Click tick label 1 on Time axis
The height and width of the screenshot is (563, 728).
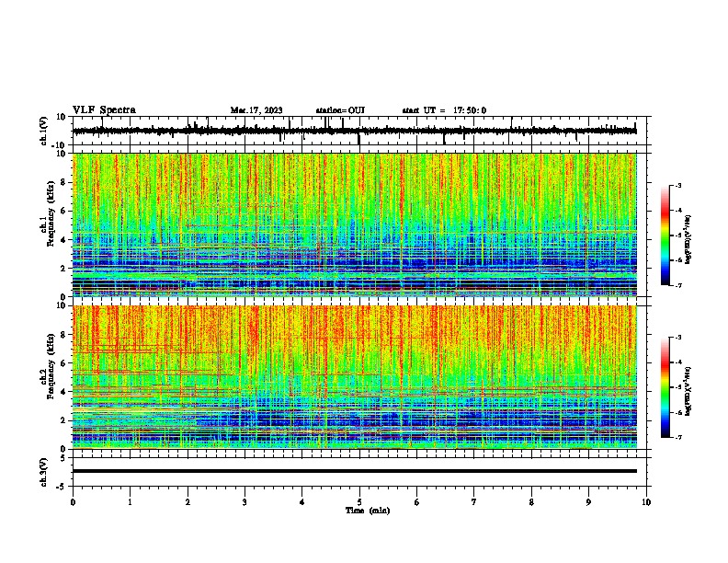[130, 502]
